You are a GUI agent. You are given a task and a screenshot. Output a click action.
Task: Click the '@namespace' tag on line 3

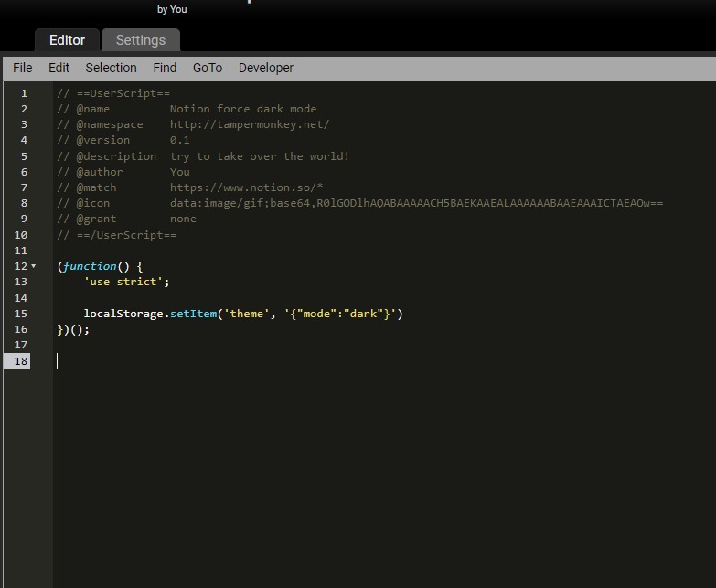(x=110, y=124)
